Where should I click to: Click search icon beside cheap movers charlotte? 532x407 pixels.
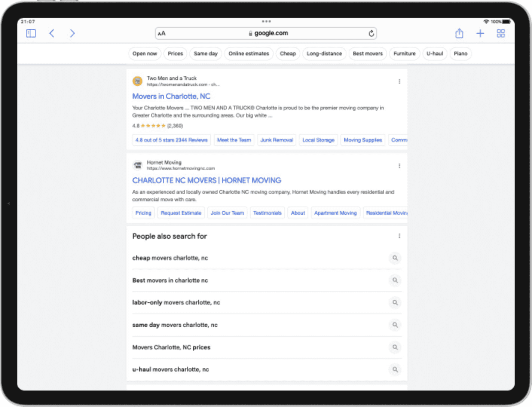coord(395,258)
